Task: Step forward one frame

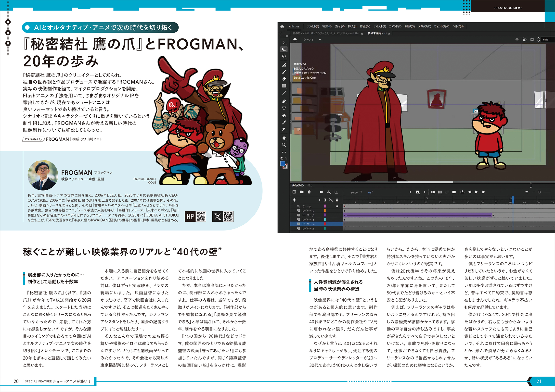Action: coord(483,192)
